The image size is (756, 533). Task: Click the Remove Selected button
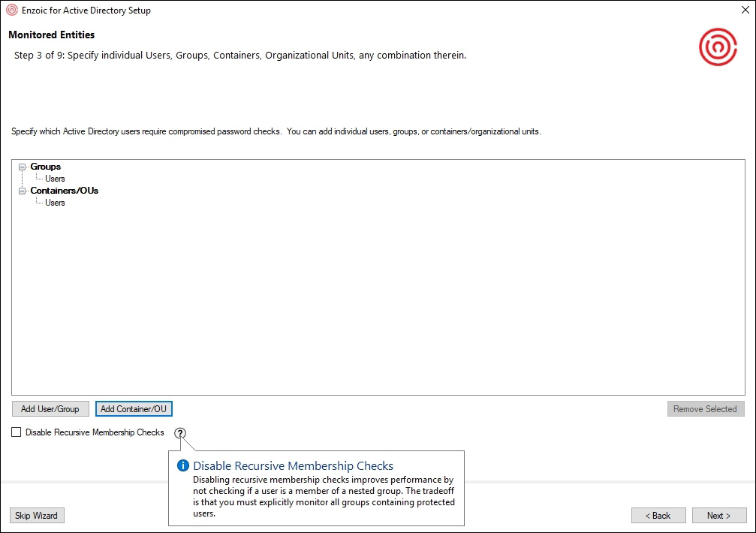(706, 408)
